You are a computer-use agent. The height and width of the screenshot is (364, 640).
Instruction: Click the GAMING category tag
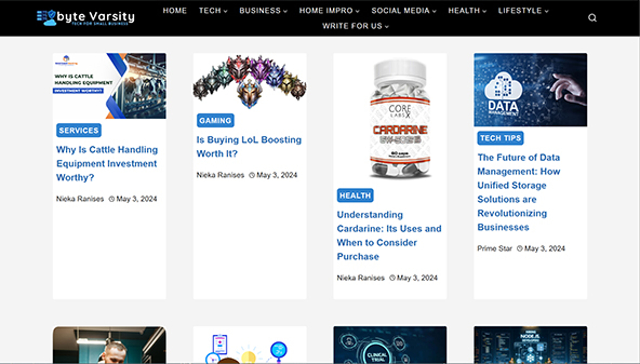coord(215,121)
